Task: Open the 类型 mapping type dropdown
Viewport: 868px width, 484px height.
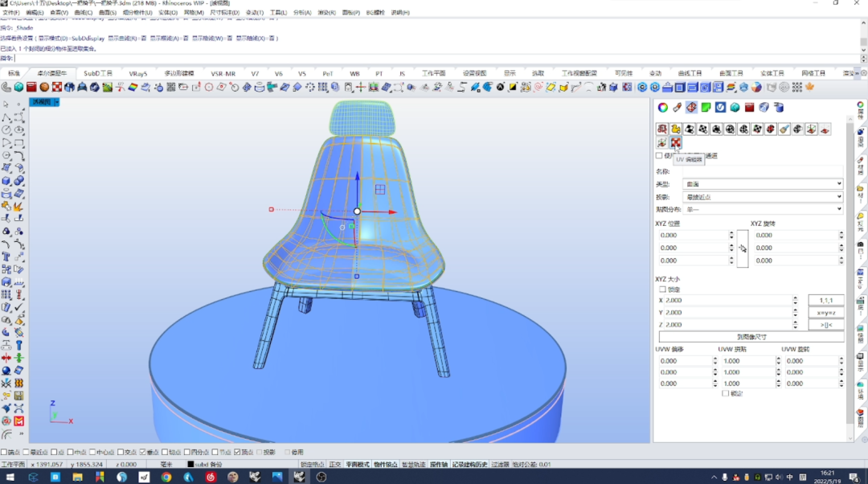Action: click(763, 184)
